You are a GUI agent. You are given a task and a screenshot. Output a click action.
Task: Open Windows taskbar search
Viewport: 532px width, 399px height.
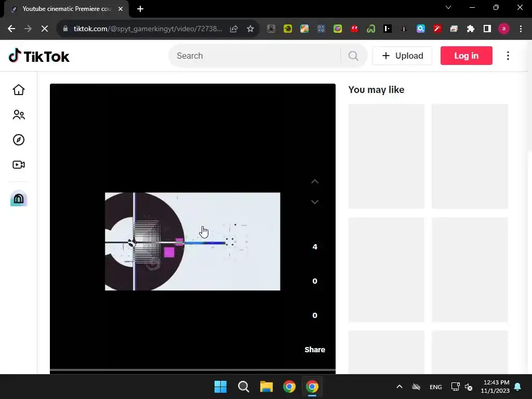[x=243, y=387]
